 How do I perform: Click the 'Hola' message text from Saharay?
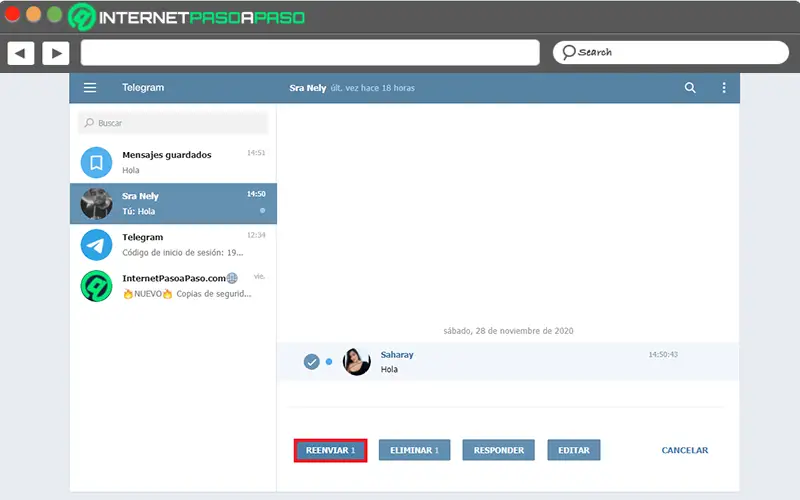[389, 369]
